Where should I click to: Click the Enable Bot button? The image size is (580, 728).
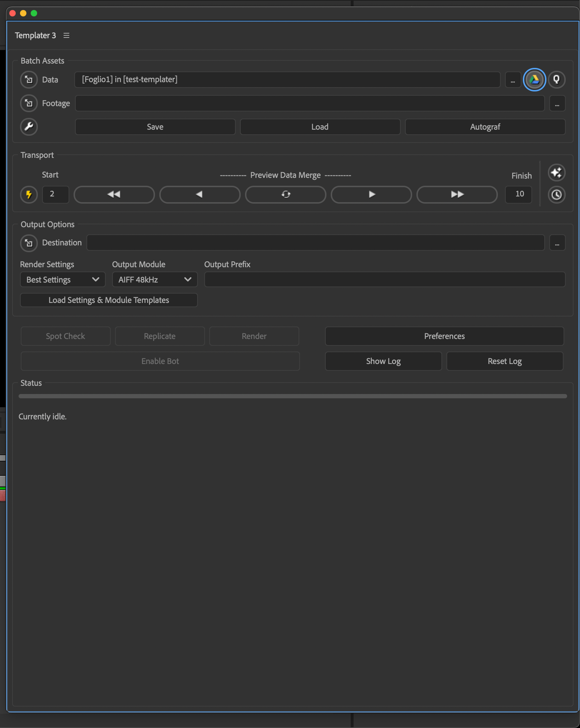pos(160,361)
